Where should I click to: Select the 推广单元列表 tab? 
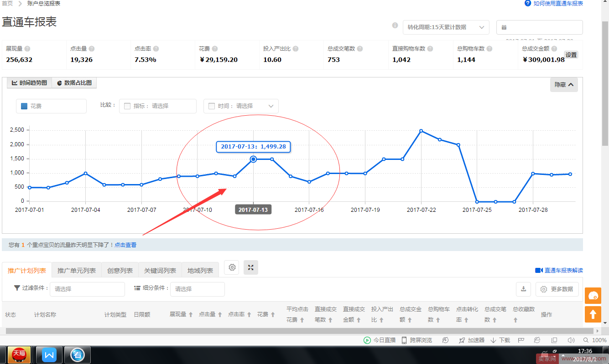click(77, 271)
